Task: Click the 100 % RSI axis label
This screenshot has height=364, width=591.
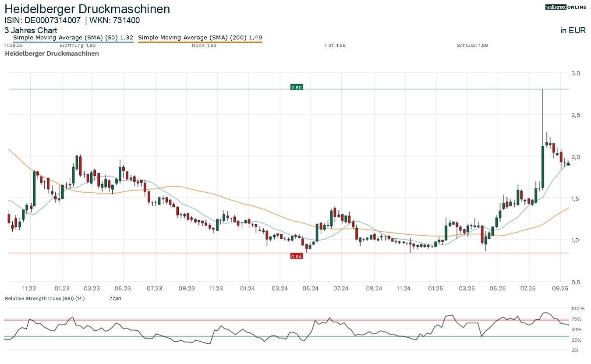Action: pos(578,308)
